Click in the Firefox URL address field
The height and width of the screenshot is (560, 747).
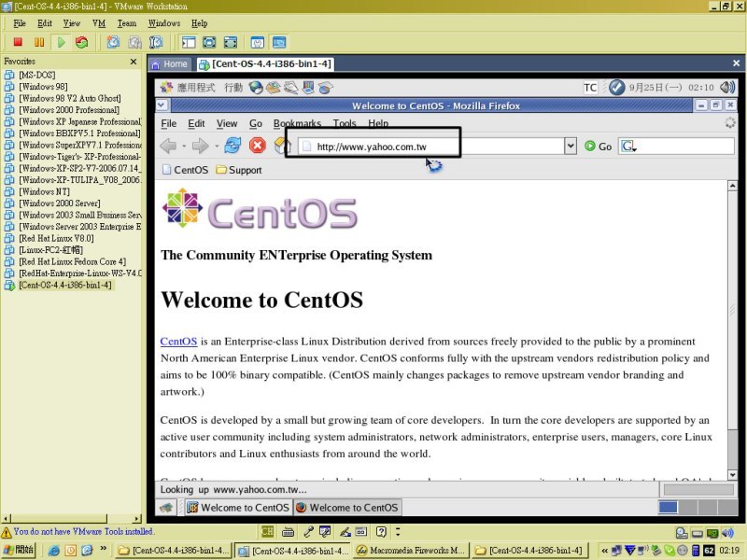click(x=431, y=147)
